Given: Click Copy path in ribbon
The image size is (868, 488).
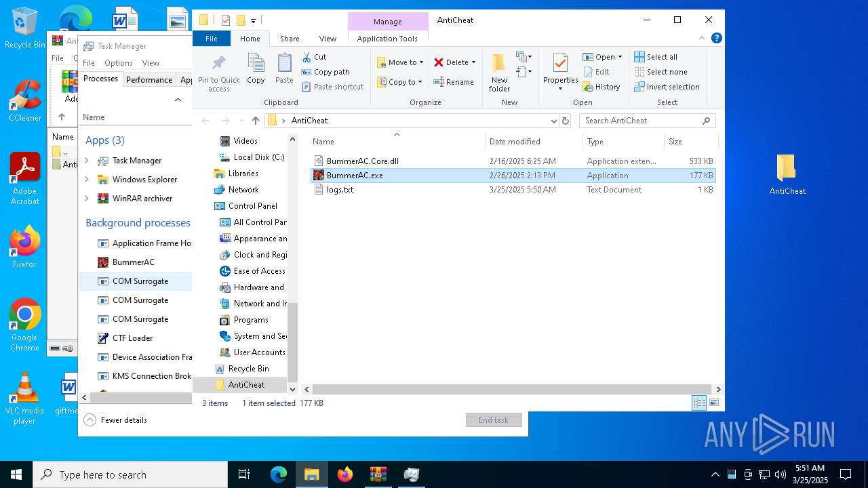Looking at the screenshot, I should click(325, 72).
